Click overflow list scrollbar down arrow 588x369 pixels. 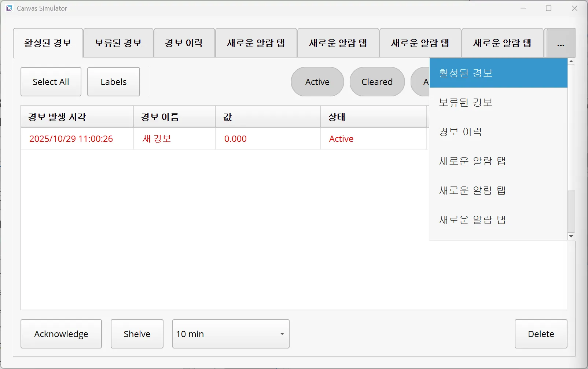pos(571,236)
